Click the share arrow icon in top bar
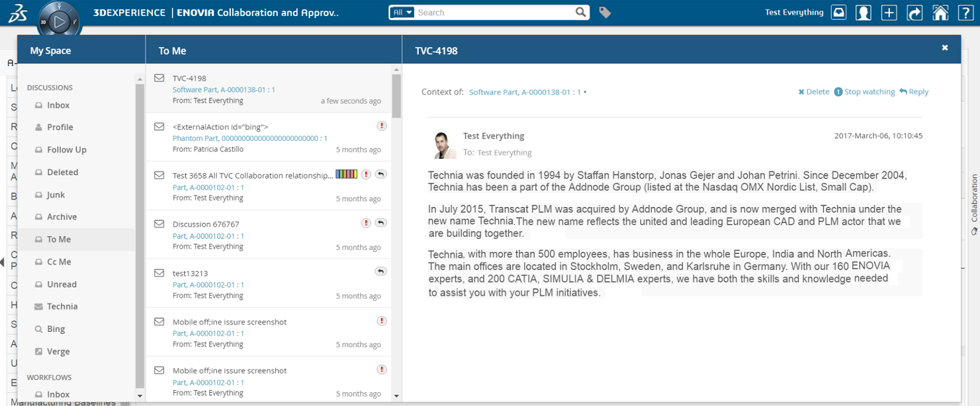Screen dimensions: 980x406 click(x=914, y=12)
